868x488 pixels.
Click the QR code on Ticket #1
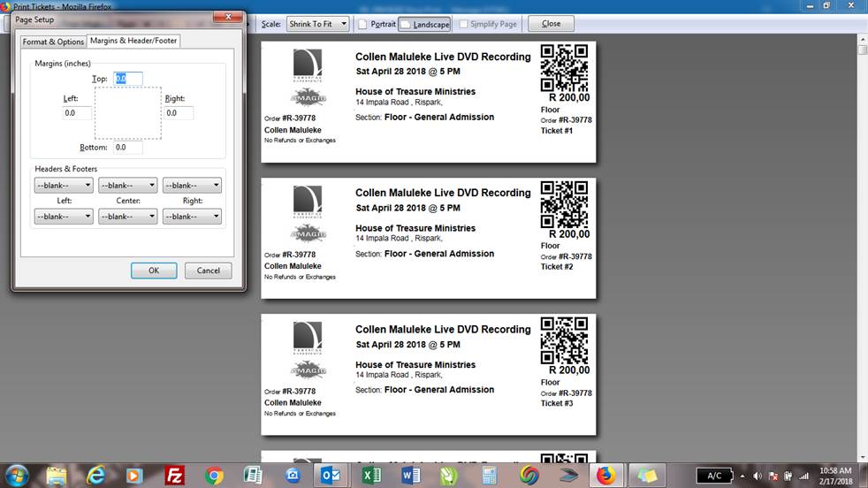tap(564, 68)
